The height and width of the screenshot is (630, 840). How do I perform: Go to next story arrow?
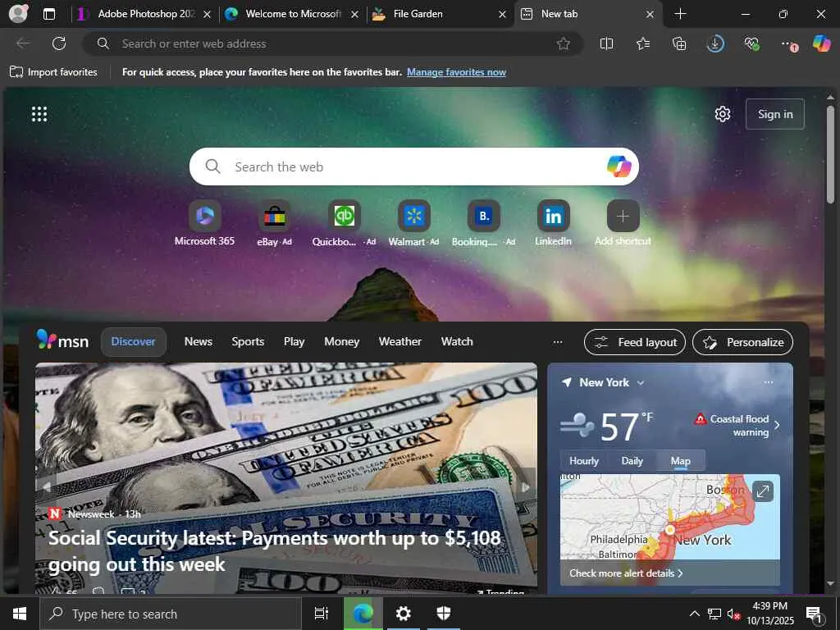pos(526,487)
